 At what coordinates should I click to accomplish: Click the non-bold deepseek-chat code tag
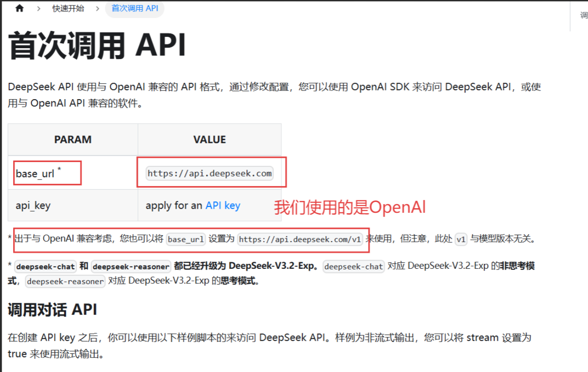(x=354, y=266)
